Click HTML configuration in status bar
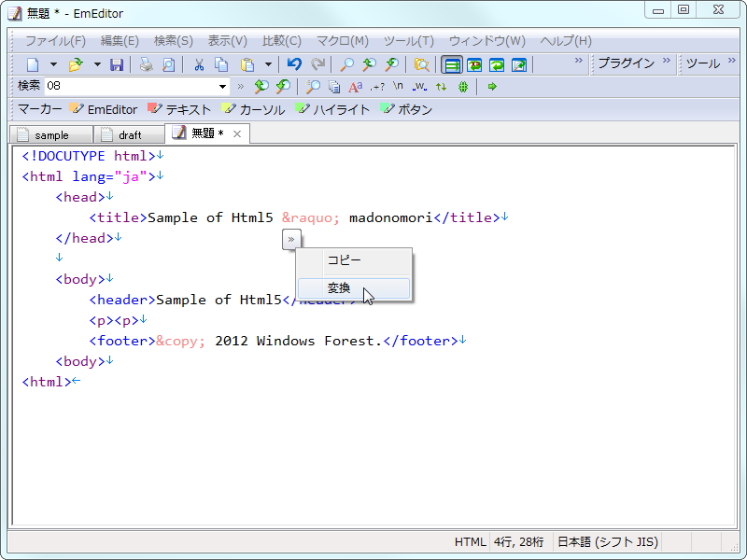Screen dimensions: 747x560 tap(470, 541)
